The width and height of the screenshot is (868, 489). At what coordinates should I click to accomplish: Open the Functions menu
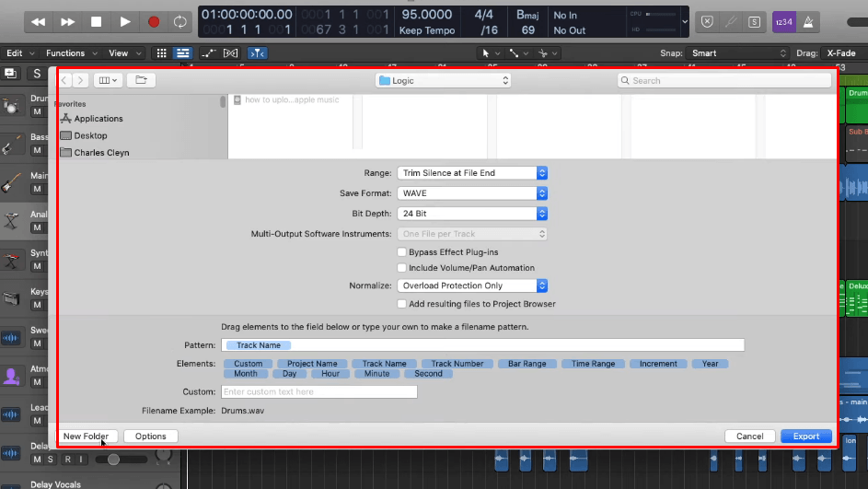pyautogui.click(x=72, y=53)
